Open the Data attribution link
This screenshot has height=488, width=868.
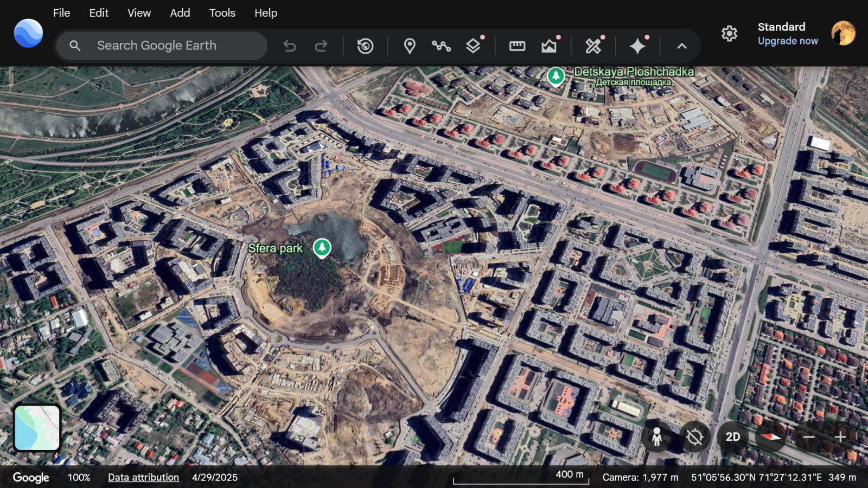tap(143, 477)
